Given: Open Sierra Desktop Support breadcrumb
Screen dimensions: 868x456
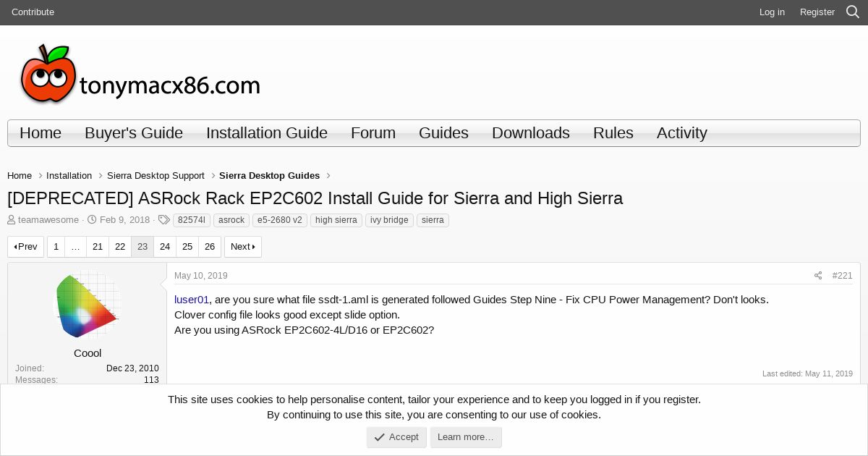Looking at the screenshot, I should (x=156, y=176).
